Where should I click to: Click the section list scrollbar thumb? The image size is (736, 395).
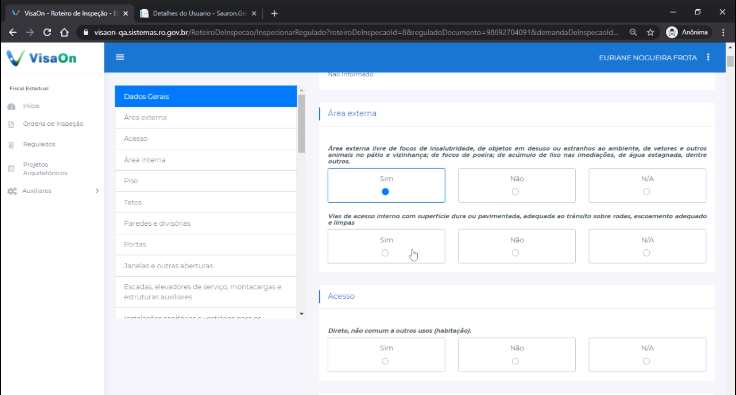pyautogui.click(x=301, y=123)
